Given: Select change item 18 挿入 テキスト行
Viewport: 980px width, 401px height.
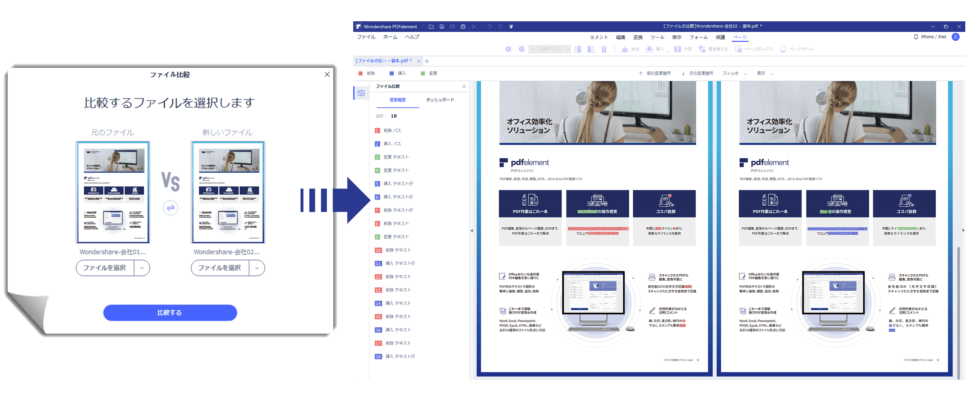Looking at the screenshot, I should (x=395, y=356).
